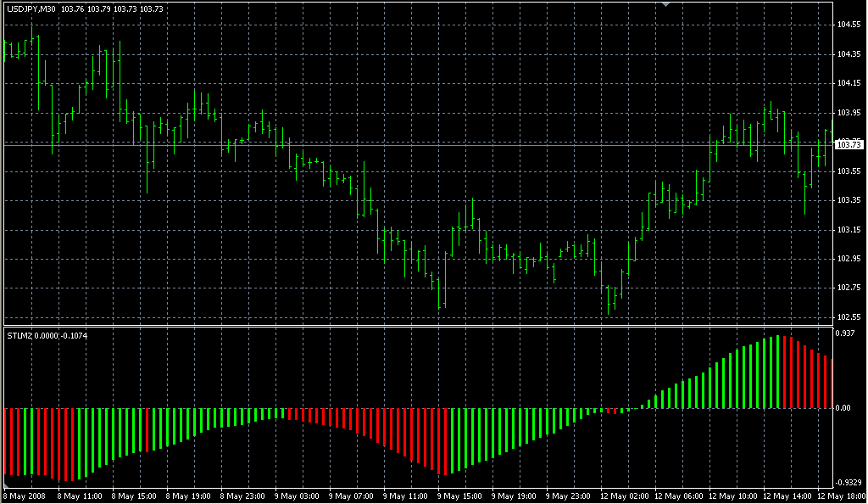
Task: Click the 8 May 19:00 time label
Action: (x=187, y=496)
